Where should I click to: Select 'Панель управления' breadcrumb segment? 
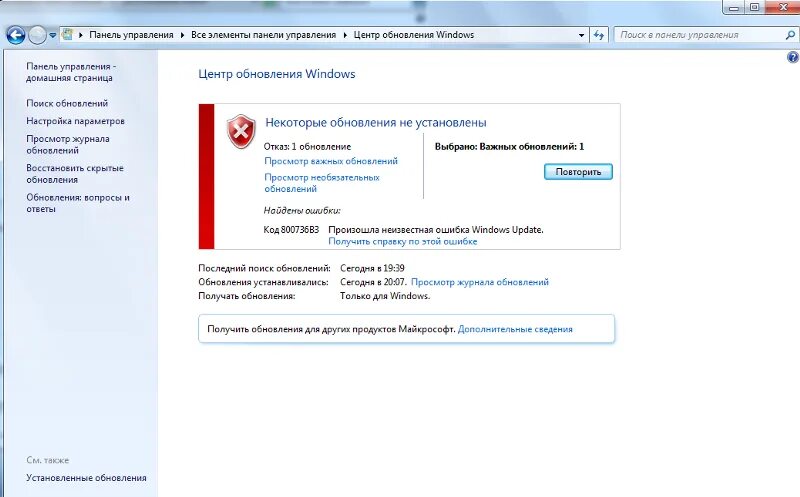pos(131,35)
